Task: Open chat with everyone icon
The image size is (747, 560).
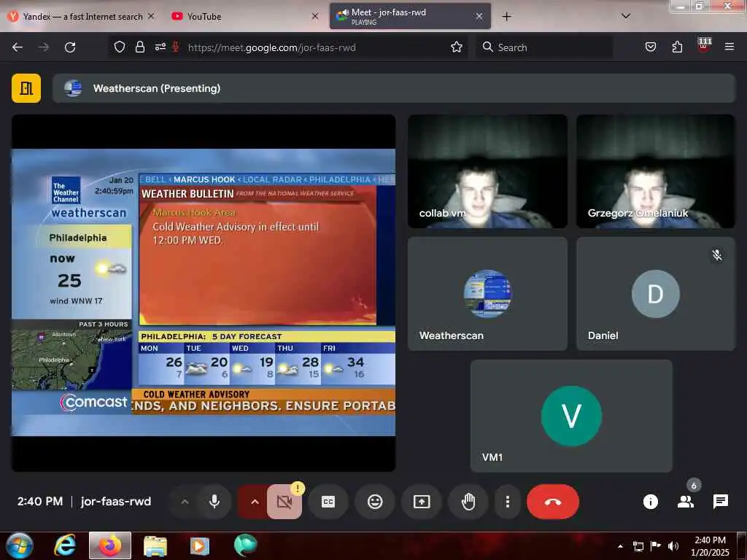Action: pos(721,502)
